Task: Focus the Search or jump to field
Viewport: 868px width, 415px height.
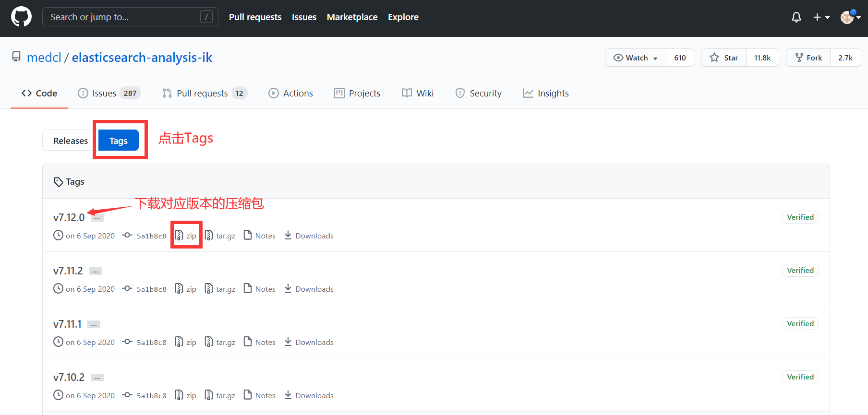Action: (x=130, y=17)
